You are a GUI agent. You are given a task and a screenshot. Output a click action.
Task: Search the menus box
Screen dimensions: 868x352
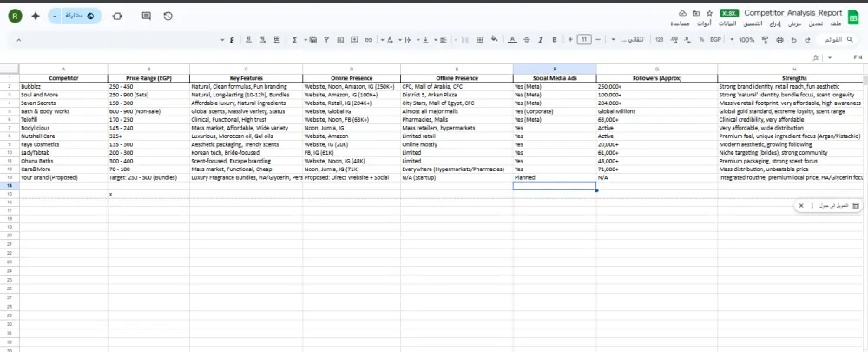pos(837,40)
